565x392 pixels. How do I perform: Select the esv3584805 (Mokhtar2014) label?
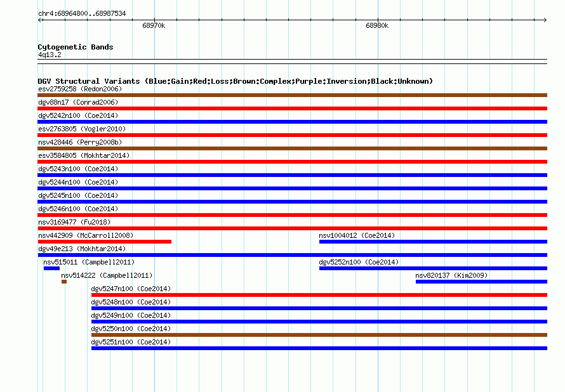tap(84, 155)
